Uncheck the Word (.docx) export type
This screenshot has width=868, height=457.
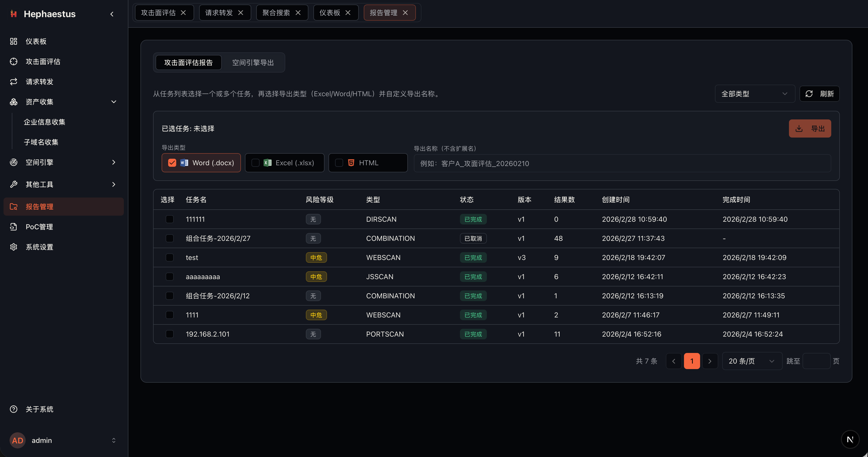point(172,163)
